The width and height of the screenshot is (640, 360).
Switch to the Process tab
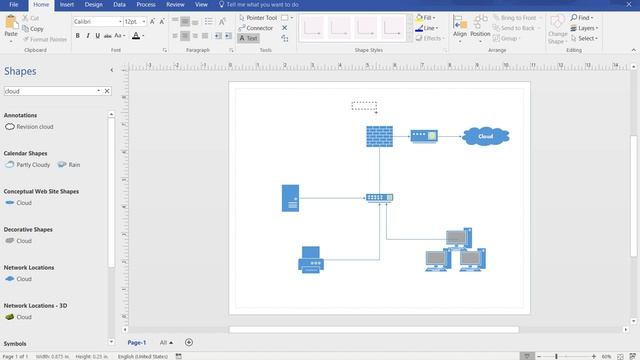point(146,4)
